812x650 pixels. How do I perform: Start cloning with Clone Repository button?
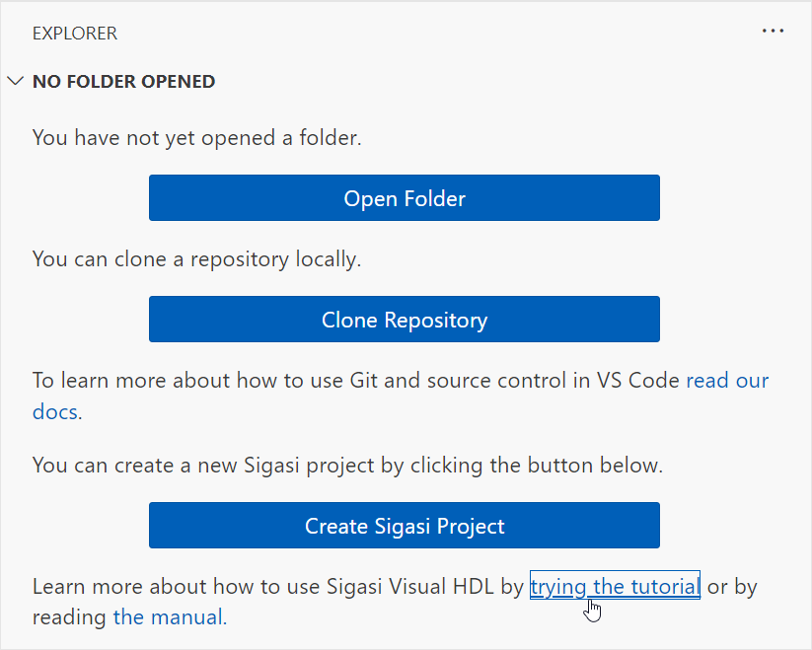pyautogui.click(x=405, y=320)
